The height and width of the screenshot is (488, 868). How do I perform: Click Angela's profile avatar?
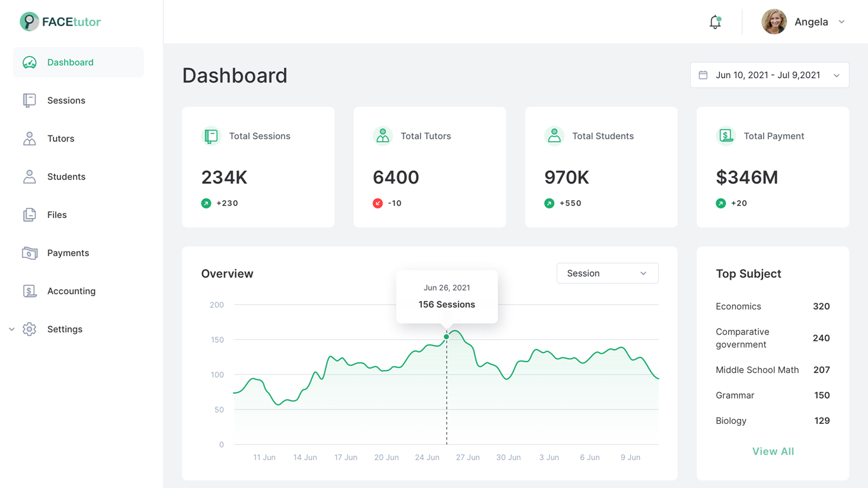tap(774, 22)
